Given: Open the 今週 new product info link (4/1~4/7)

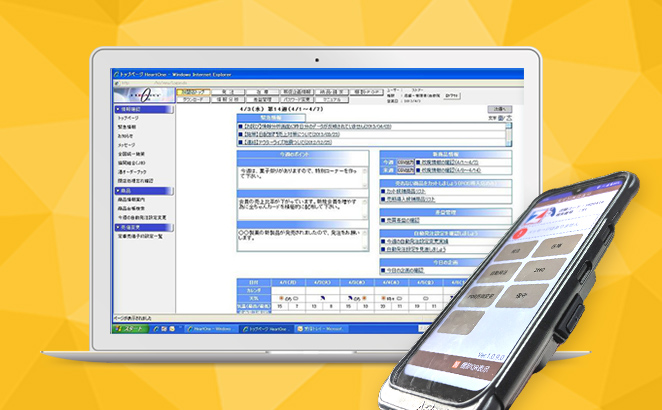Looking at the screenshot, I should click(x=450, y=162).
